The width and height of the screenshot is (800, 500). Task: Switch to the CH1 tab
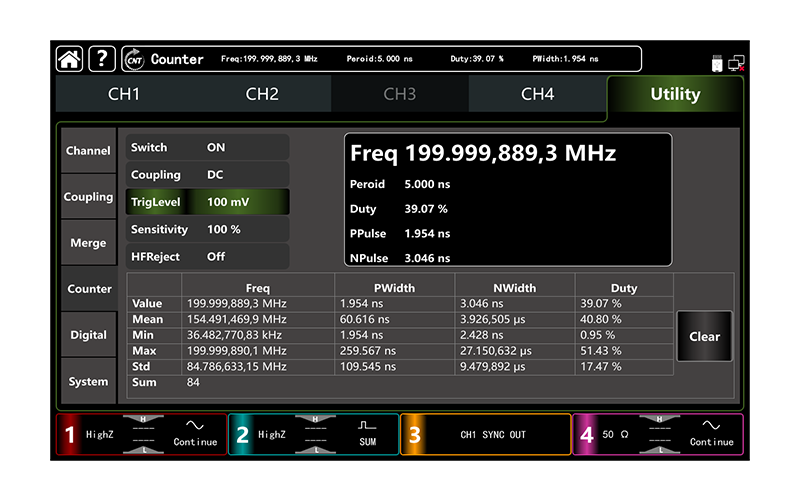tap(124, 95)
